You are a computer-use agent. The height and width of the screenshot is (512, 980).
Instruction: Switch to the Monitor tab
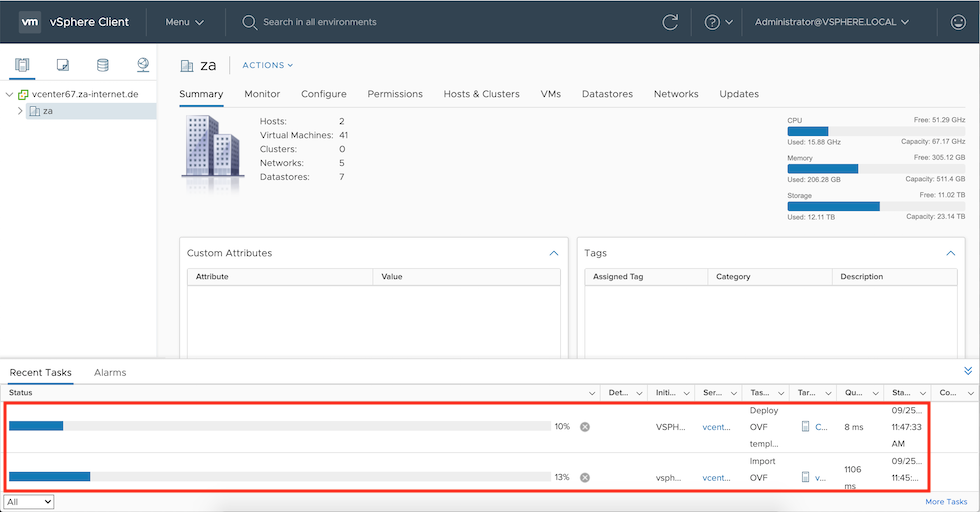coord(262,94)
